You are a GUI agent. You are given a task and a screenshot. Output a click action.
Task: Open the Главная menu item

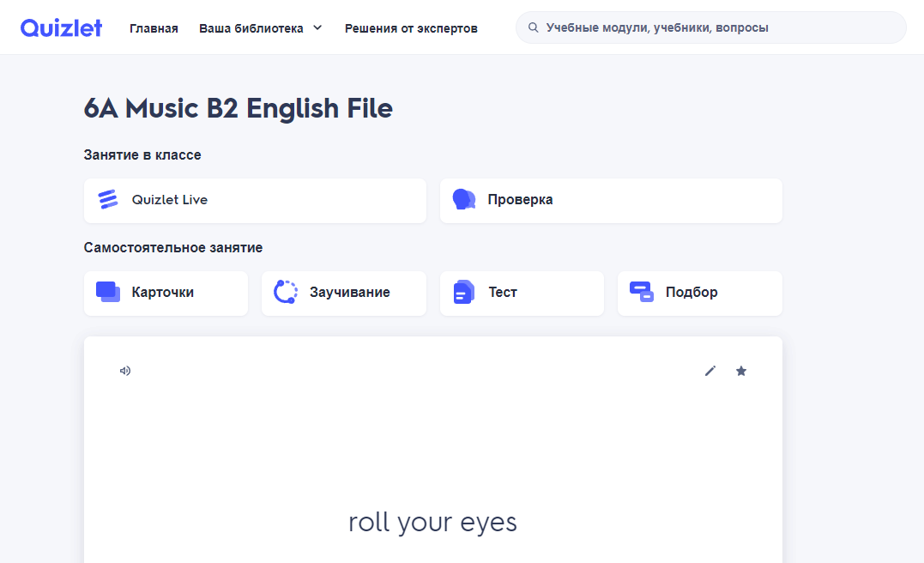point(154,28)
